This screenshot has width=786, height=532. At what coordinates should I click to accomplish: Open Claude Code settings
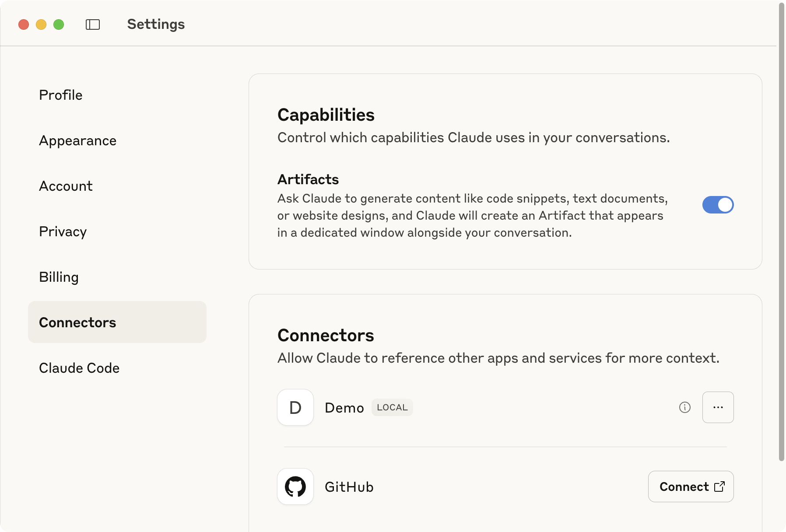coord(79,368)
